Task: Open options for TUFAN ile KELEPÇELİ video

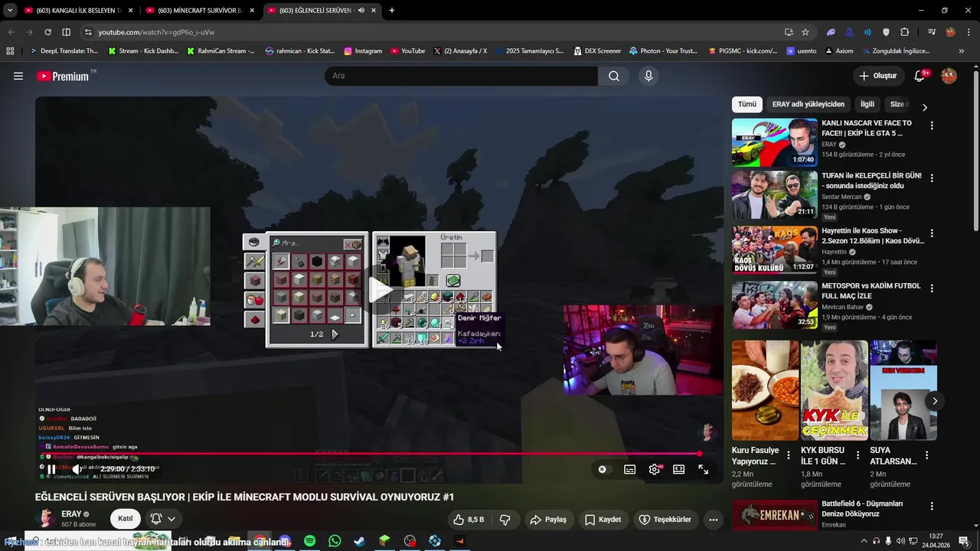Action: tap(932, 178)
